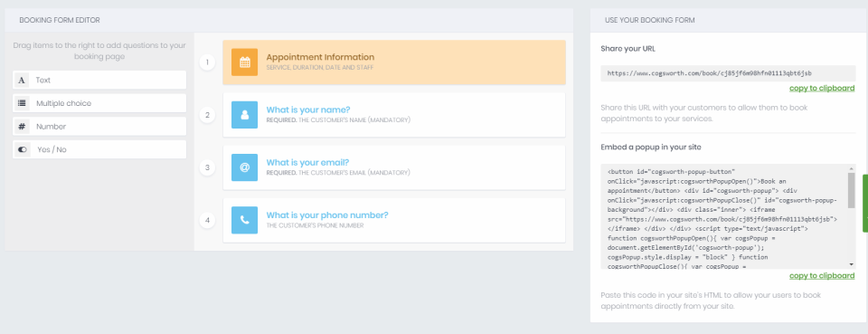Copy the embed popup code to clipboard

[x=822, y=276]
